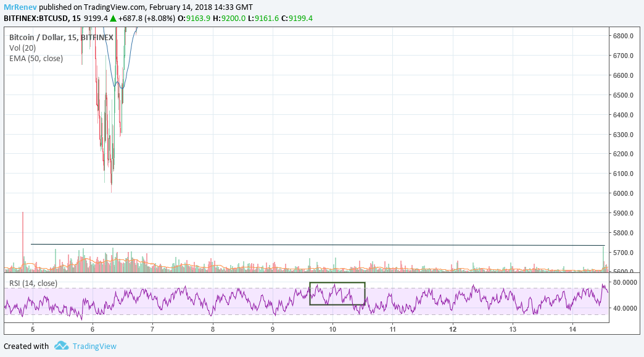Click date 8 on the time axis
Image resolution: width=644 pixels, height=357 pixels.
coord(213,329)
